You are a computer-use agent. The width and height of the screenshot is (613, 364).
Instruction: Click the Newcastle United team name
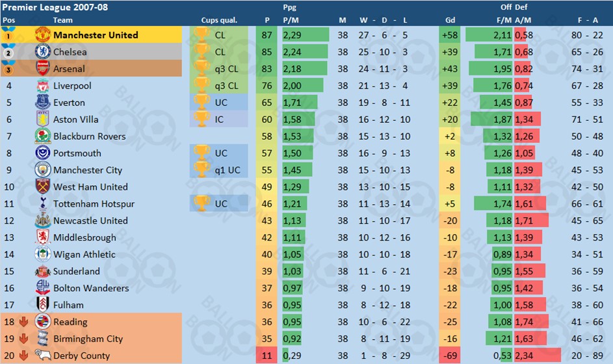pos(91,220)
